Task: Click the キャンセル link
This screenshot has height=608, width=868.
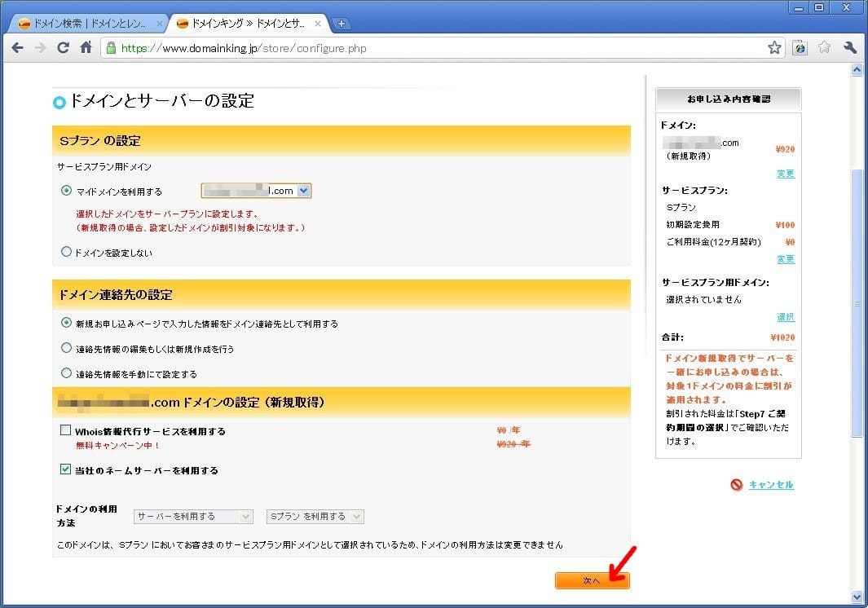Action: pos(770,485)
